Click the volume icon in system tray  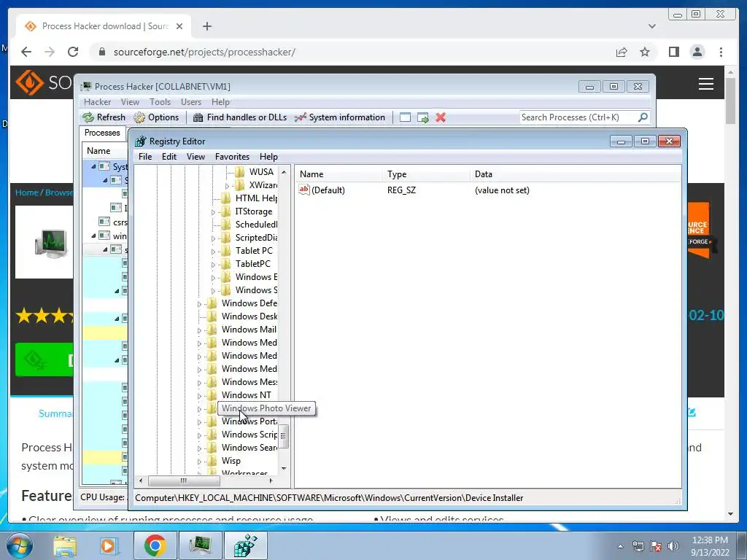673,546
